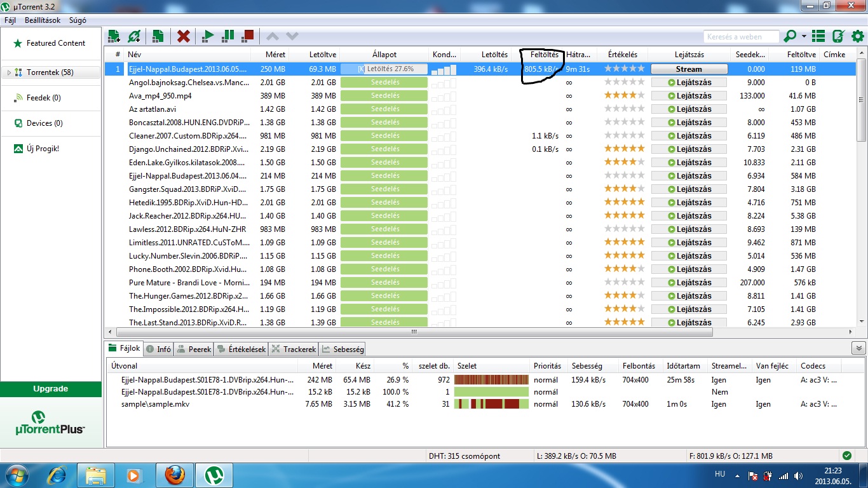Image resolution: width=868 pixels, height=488 pixels.
Task: Open Windows Media Player from the taskbar
Action: tap(133, 475)
